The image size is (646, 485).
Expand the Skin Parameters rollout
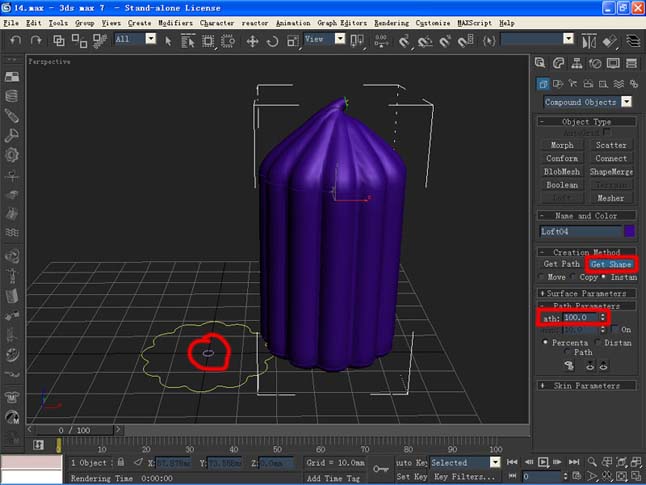point(587,385)
